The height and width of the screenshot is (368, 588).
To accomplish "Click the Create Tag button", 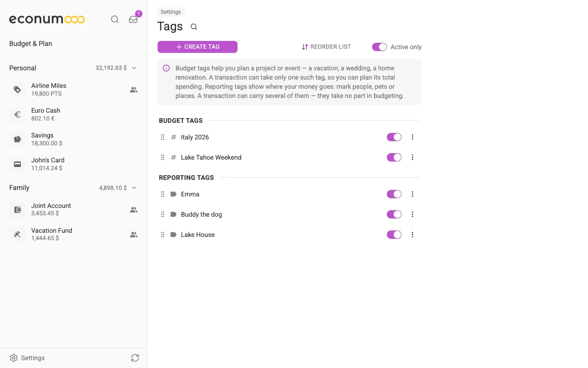I will (198, 47).
